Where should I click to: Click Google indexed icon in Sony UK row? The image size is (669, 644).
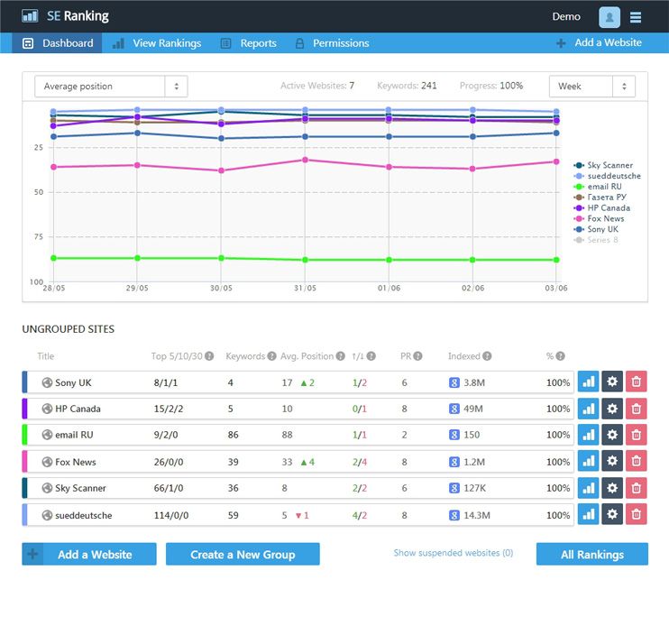click(x=454, y=382)
